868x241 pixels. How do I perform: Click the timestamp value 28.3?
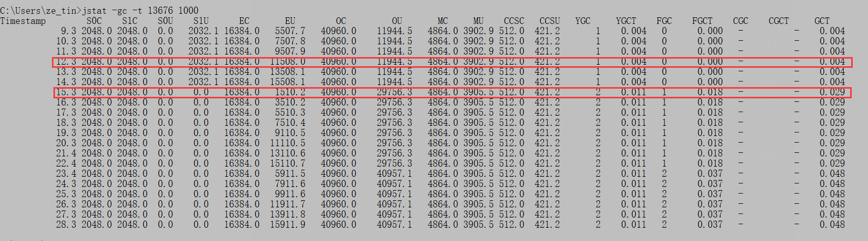(x=66, y=225)
